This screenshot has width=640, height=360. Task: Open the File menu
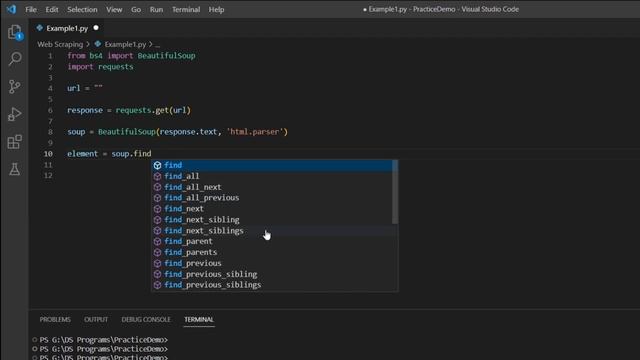[31, 9]
